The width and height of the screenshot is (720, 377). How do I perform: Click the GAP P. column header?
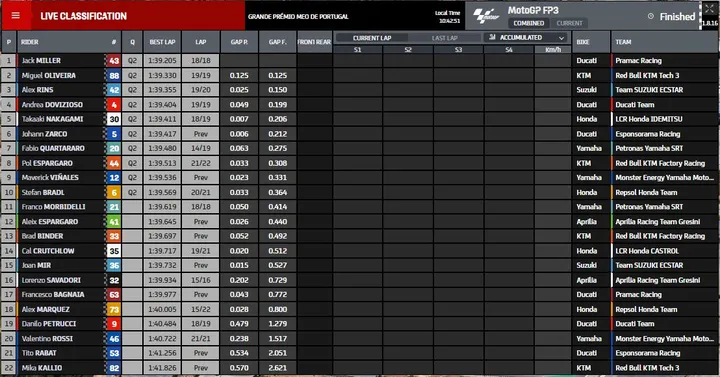click(x=239, y=42)
